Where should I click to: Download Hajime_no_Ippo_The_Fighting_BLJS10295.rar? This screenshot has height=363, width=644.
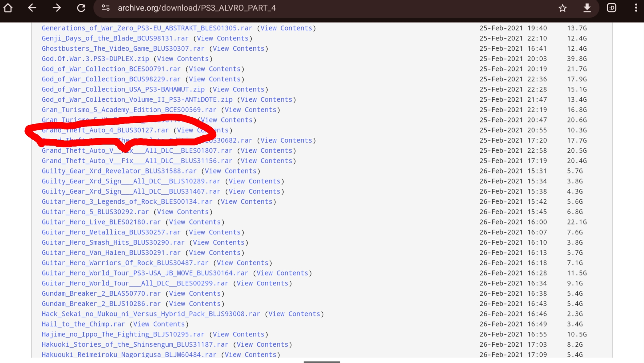(x=123, y=334)
